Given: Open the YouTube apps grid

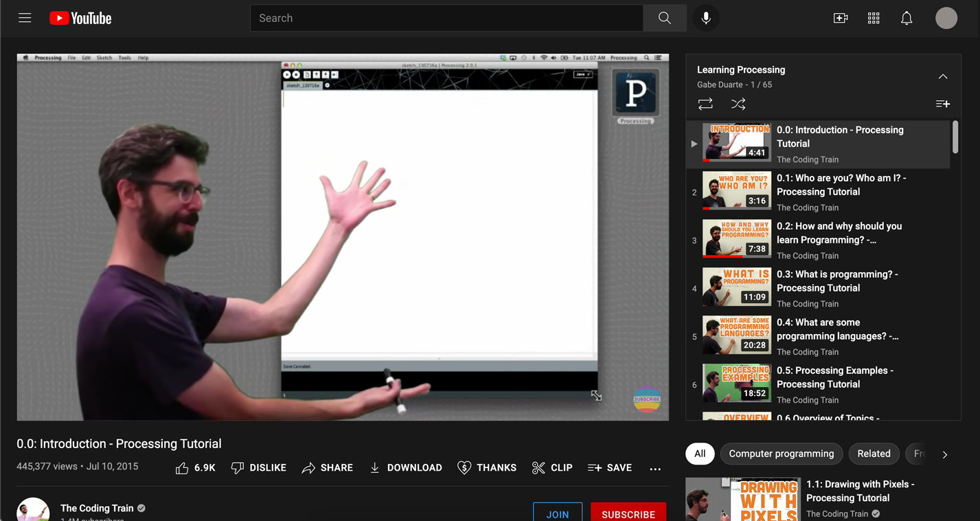Looking at the screenshot, I should (874, 19).
